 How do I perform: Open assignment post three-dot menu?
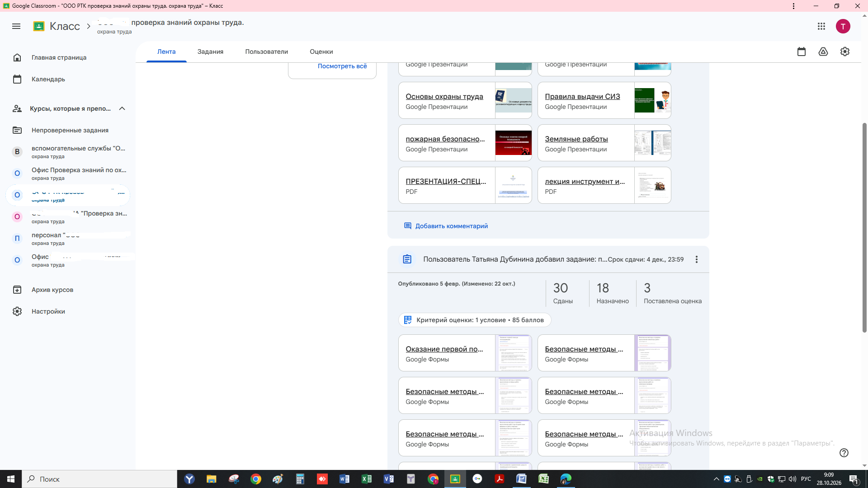point(697,259)
